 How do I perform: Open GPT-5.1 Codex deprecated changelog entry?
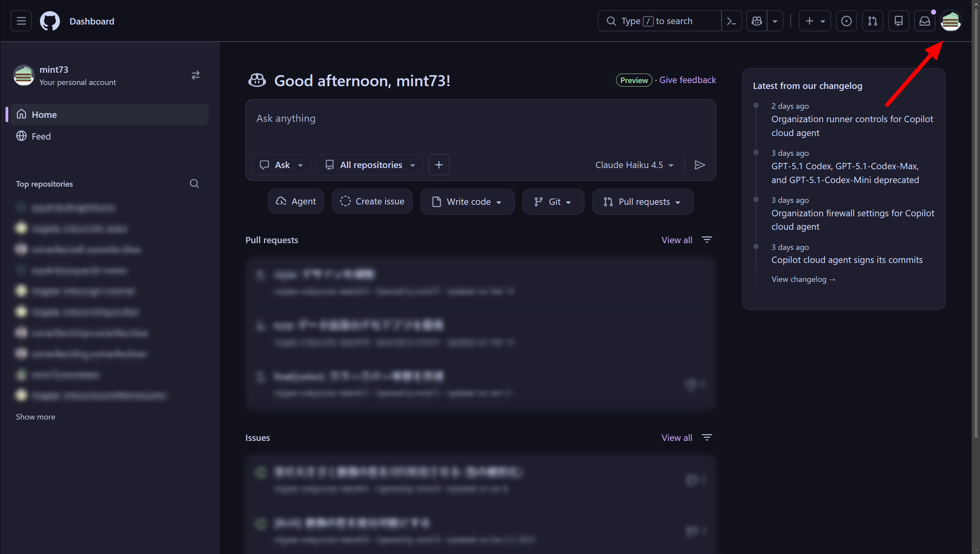coord(845,173)
